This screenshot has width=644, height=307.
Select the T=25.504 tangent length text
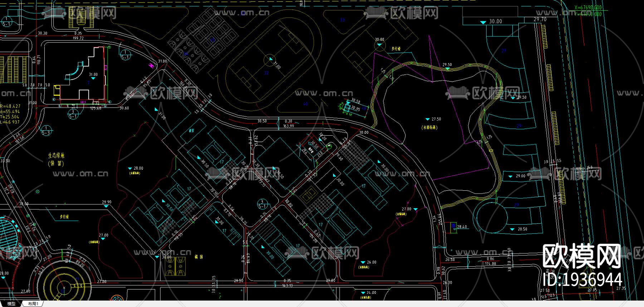10,117
